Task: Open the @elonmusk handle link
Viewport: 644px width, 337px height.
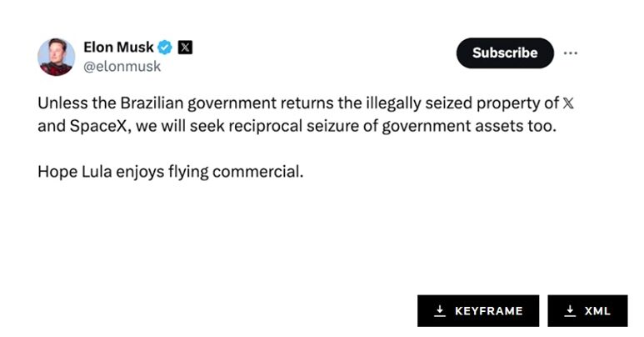Action: pyautogui.click(x=122, y=66)
